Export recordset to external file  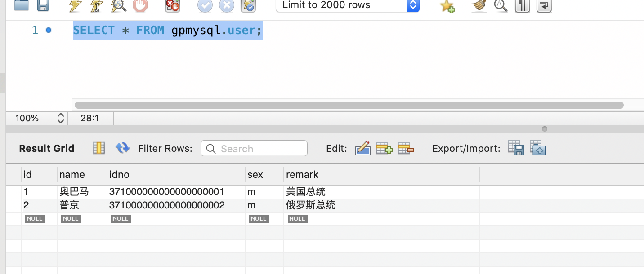pos(516,148)
